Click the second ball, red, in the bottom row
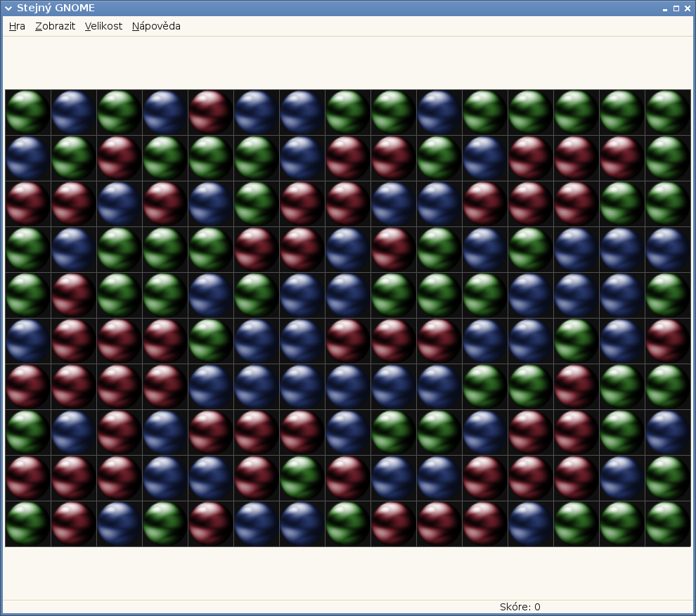Image resolution: width=696 pixels, height=616 pixels. 74,524
